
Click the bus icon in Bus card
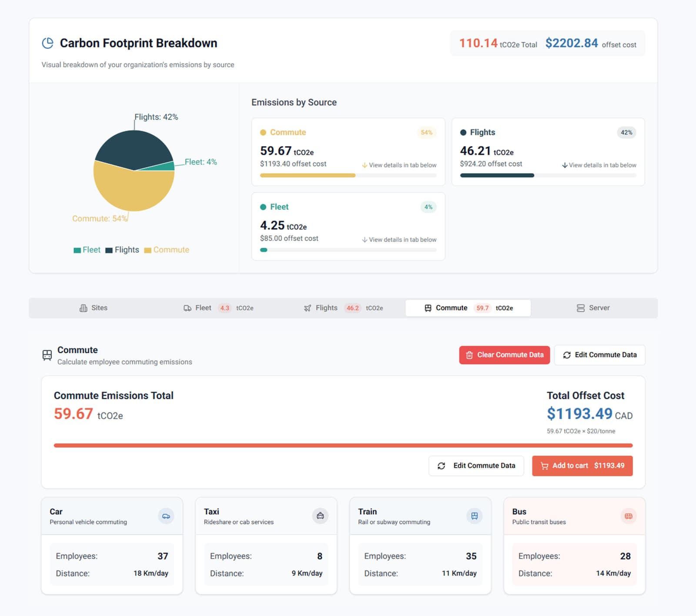629,516
